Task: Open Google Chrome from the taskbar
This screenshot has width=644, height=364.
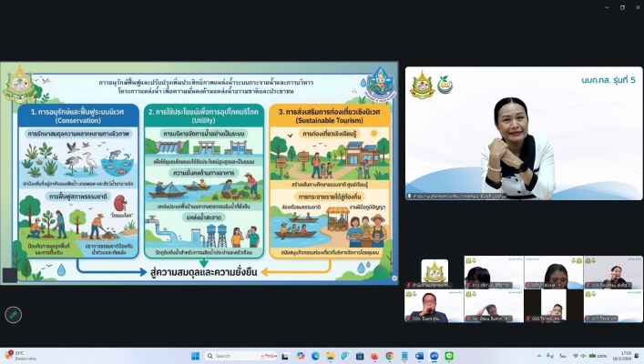Action: point(389,356)
